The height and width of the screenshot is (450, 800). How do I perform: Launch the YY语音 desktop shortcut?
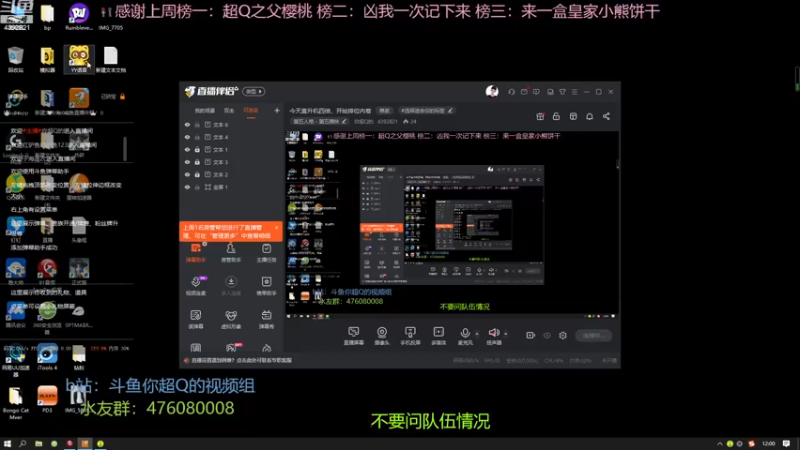[79, 59]
